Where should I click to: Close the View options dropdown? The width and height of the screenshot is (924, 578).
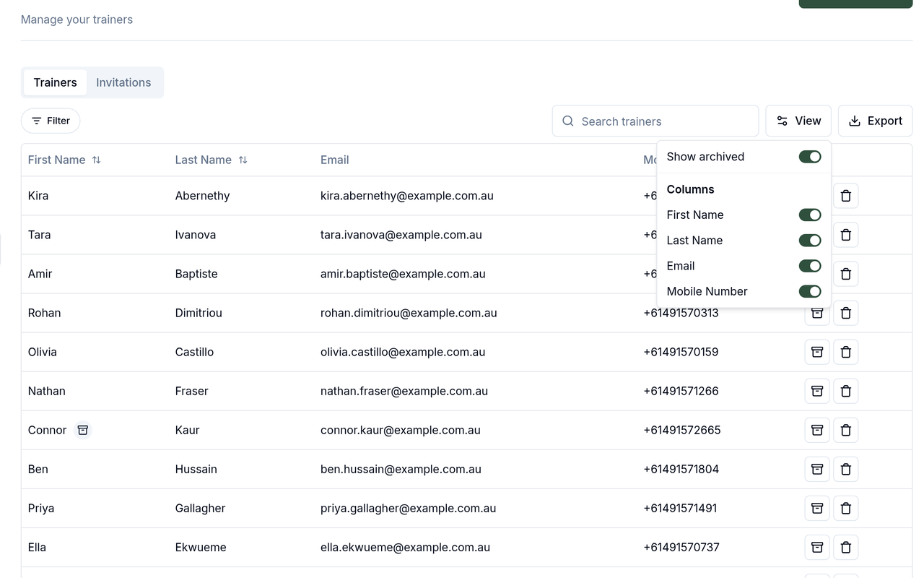798,121
